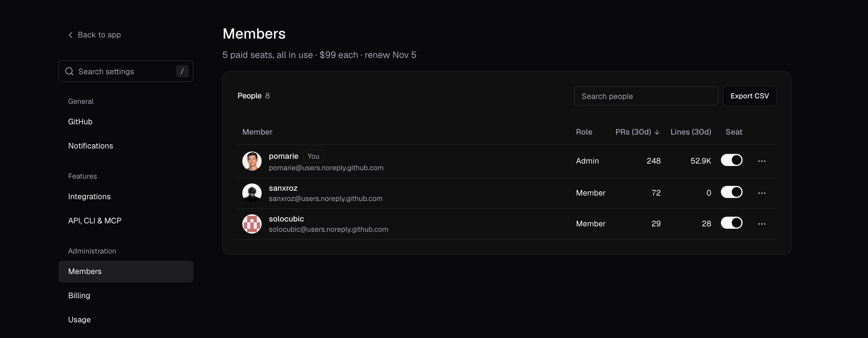868x338 pixels.
Task: Open more options for sanxroz row
Action: tap(762, 193)
